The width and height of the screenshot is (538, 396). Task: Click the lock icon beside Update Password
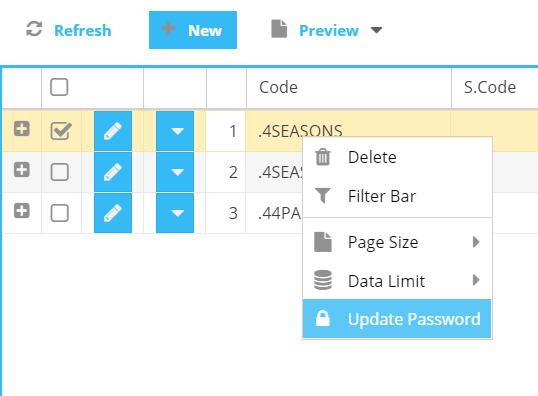tap(323, 318)
